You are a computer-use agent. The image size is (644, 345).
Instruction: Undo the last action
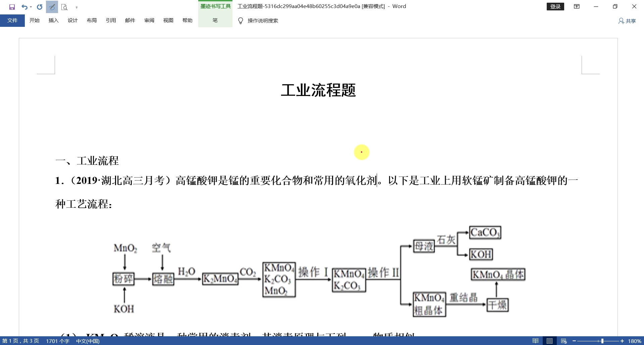click(x=24, y=7)
